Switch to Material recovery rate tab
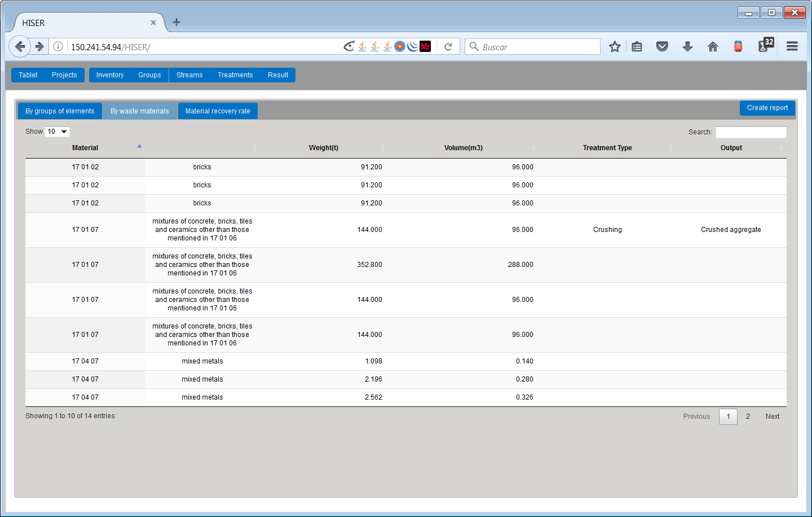This screenshot has height=517, width=812. coord(218,111)
